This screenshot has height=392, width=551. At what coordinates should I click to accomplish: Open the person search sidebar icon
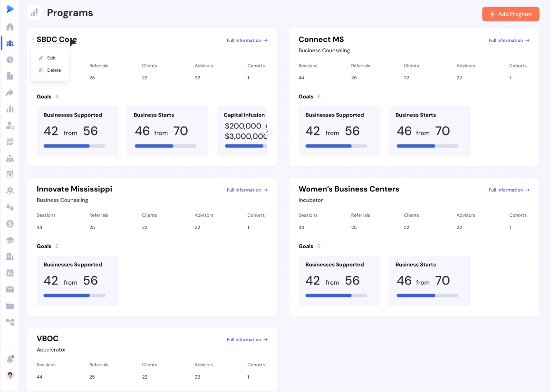pos(10,125)
